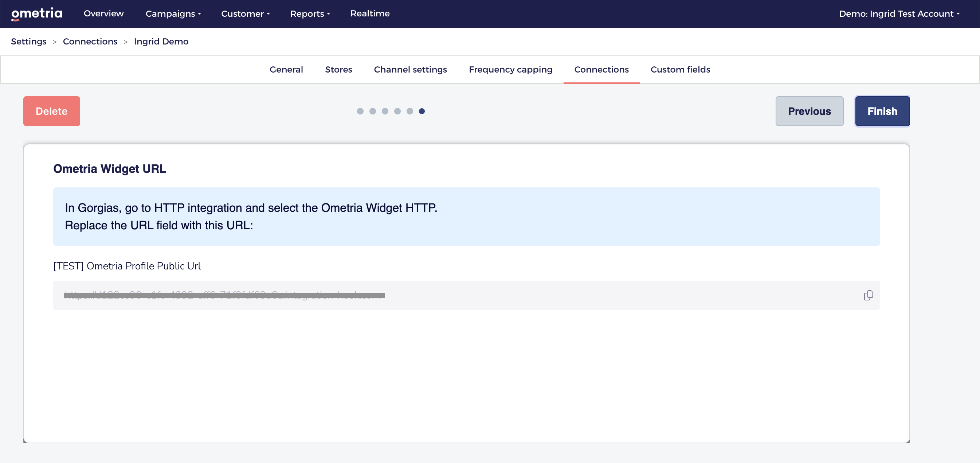The height and width of the screenshot is (463, 980).
Task: Click the red Delete button
Action: coord(51,111)
